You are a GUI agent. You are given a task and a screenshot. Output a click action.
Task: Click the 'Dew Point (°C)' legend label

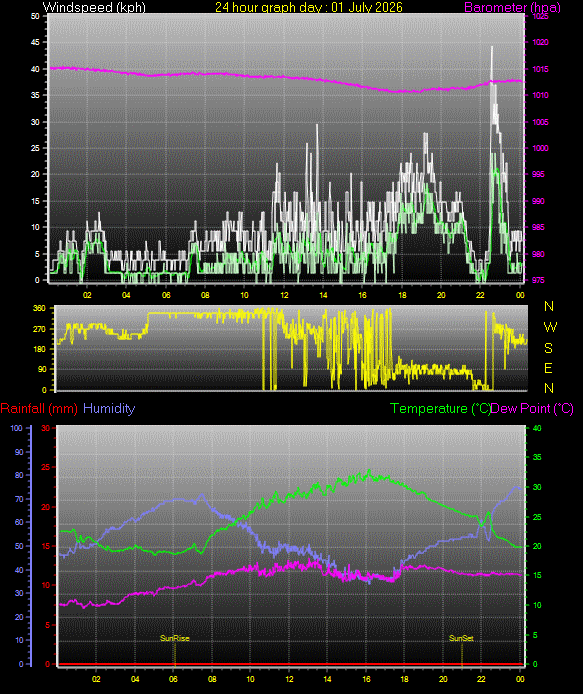tap(532, 408)
